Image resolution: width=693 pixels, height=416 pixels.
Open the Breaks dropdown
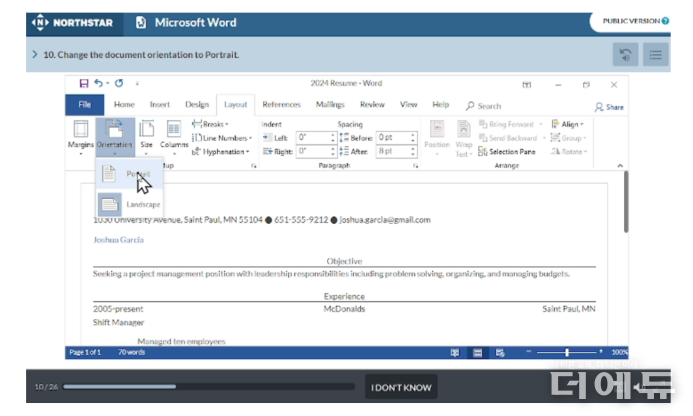pos(210,124)
